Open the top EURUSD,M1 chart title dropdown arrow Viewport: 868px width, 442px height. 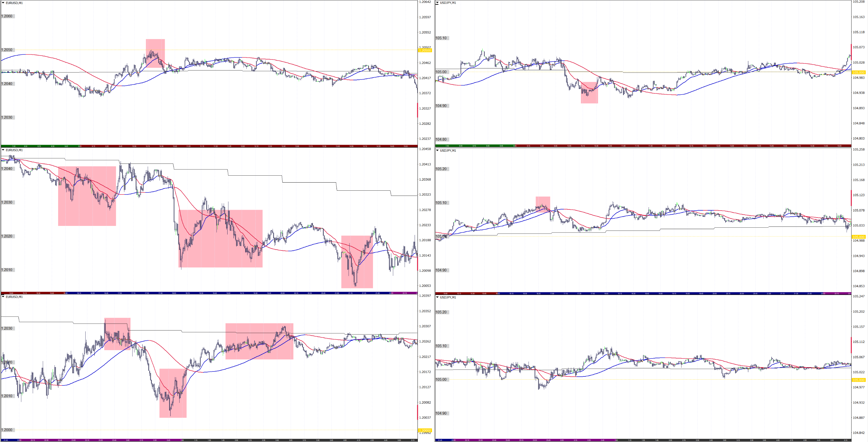coord(3,3)
